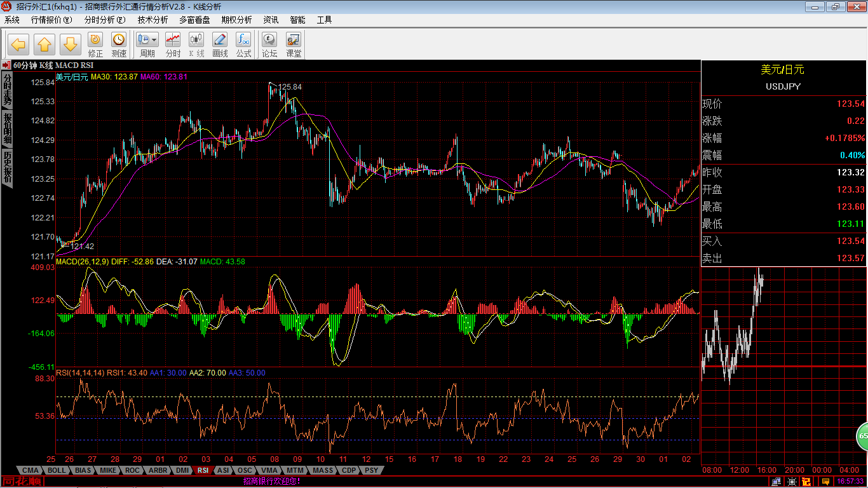Click the 昨收 value 123.32
This screenshot has height=488, width=868.
tap(851, 172)
